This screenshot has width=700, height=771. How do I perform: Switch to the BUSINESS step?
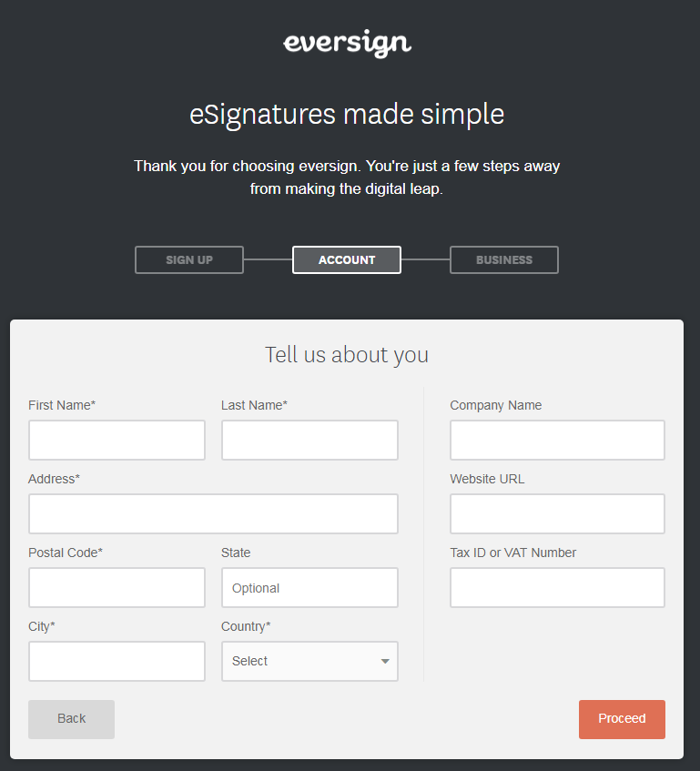tap(504, 259)
